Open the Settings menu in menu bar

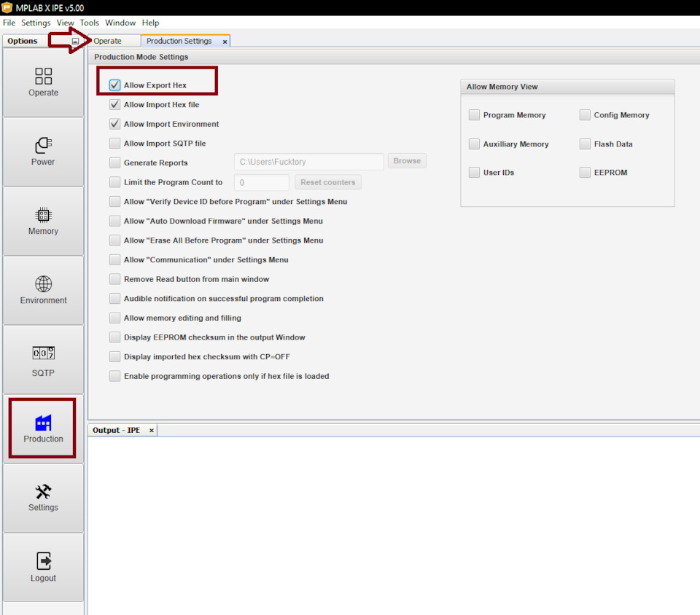tap(36, 23)
